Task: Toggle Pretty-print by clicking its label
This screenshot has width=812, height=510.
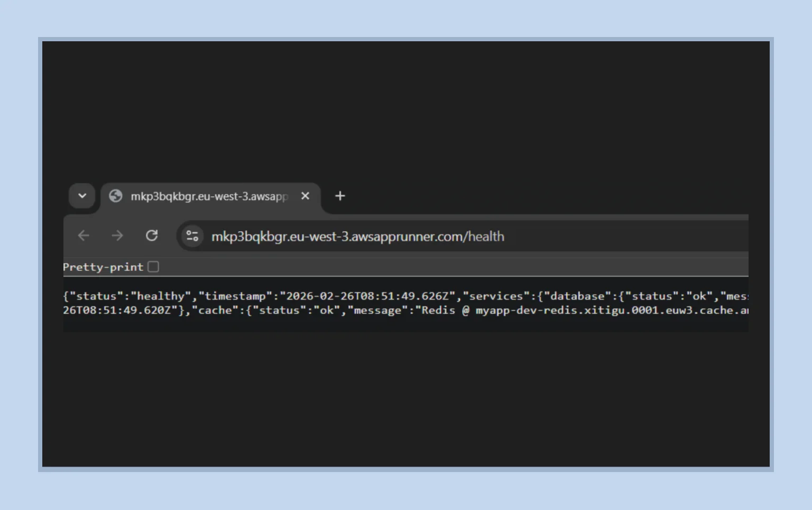Action: coord(103,267)
